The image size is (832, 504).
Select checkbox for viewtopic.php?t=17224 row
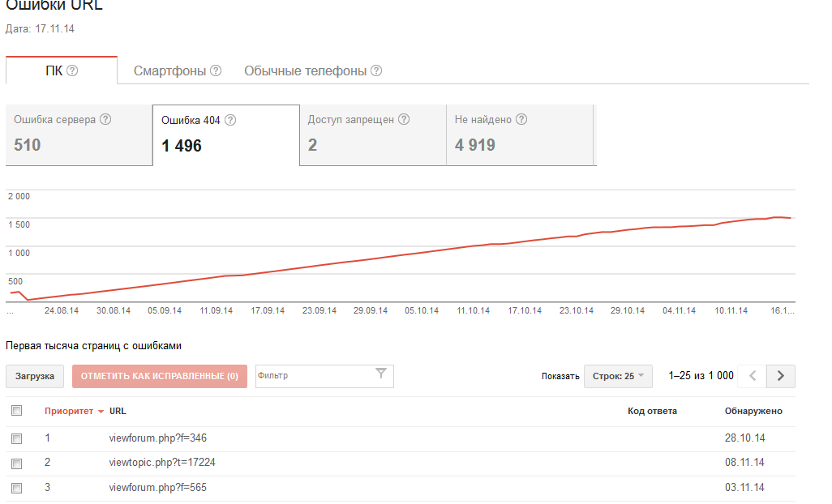[x=16, y=463]
